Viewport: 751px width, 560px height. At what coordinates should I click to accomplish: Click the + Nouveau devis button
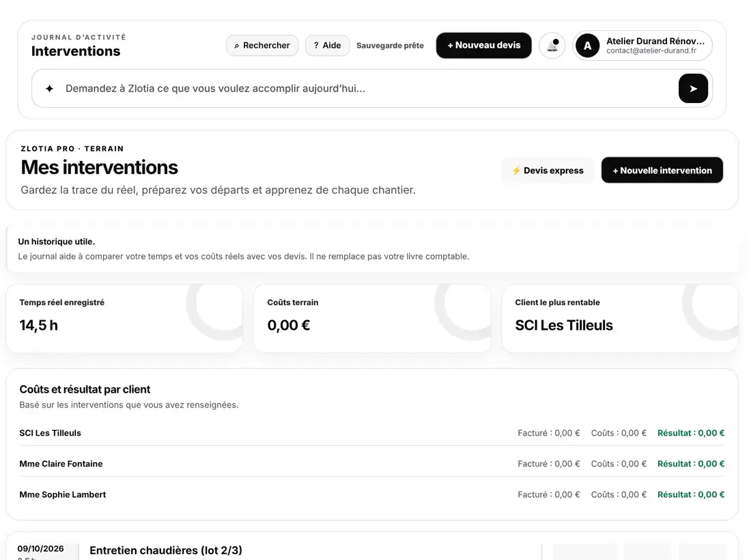(484, 46)
